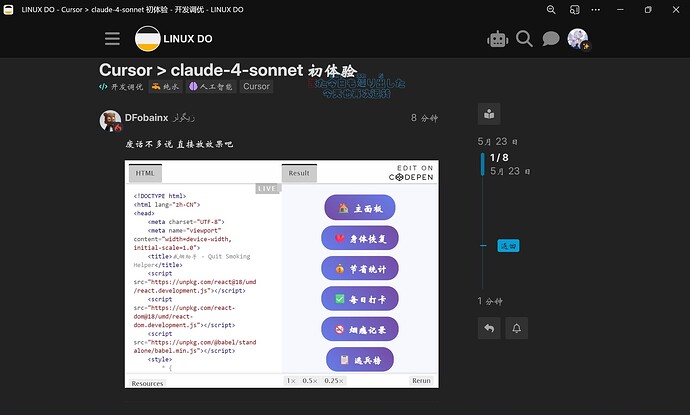Set CodePen preview zoom to 0.25×
The height and width of the screenshot is (415, 690).
pos(334,381)
